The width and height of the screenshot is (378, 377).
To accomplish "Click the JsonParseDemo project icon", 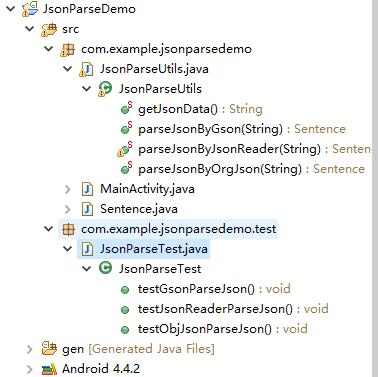I will [x=30, y=9].
